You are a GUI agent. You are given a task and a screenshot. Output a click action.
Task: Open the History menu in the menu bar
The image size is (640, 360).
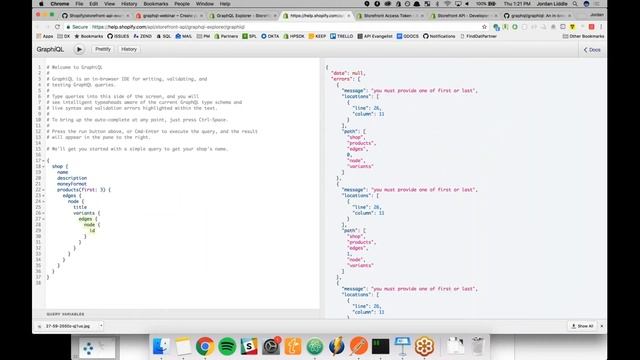point(129,4)
